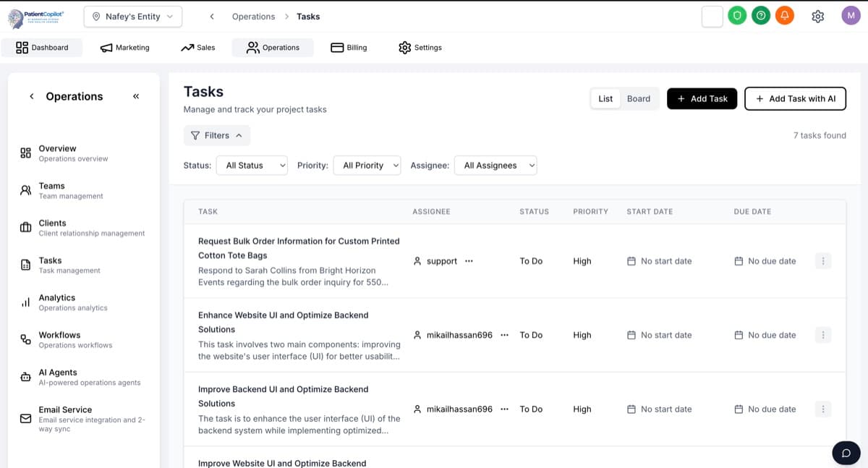Click the back arrow before Operations breadcrumb
The height and width of the screenshot is (468, 868).
tap(212, 17)
